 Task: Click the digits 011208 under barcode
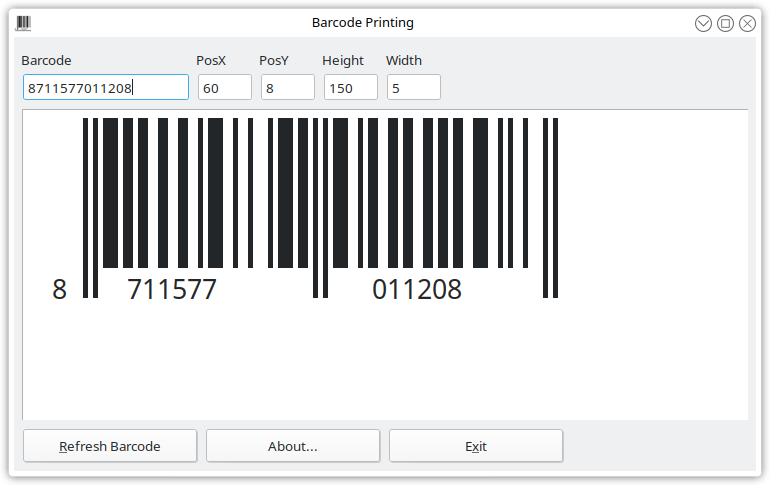click(x=416, y=289)
